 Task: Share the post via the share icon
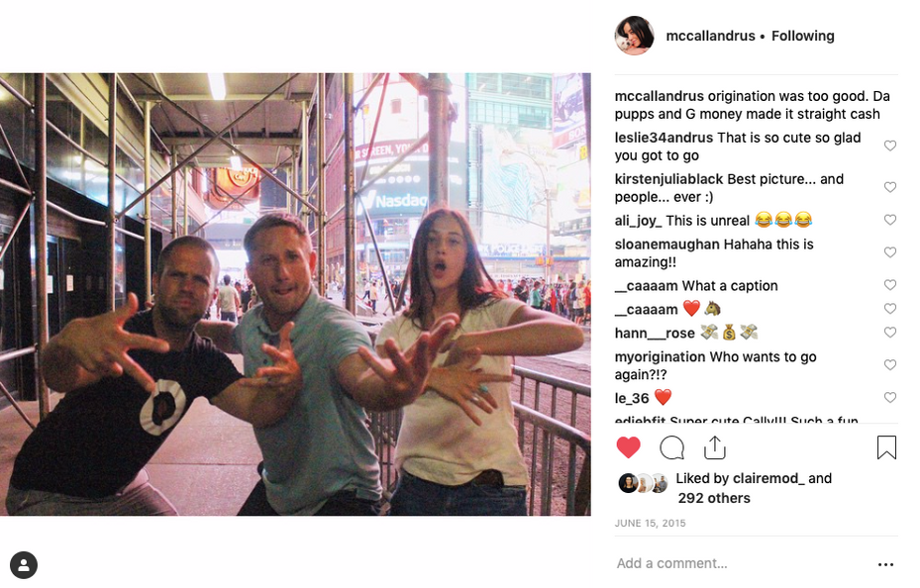(x=715, y=447)
